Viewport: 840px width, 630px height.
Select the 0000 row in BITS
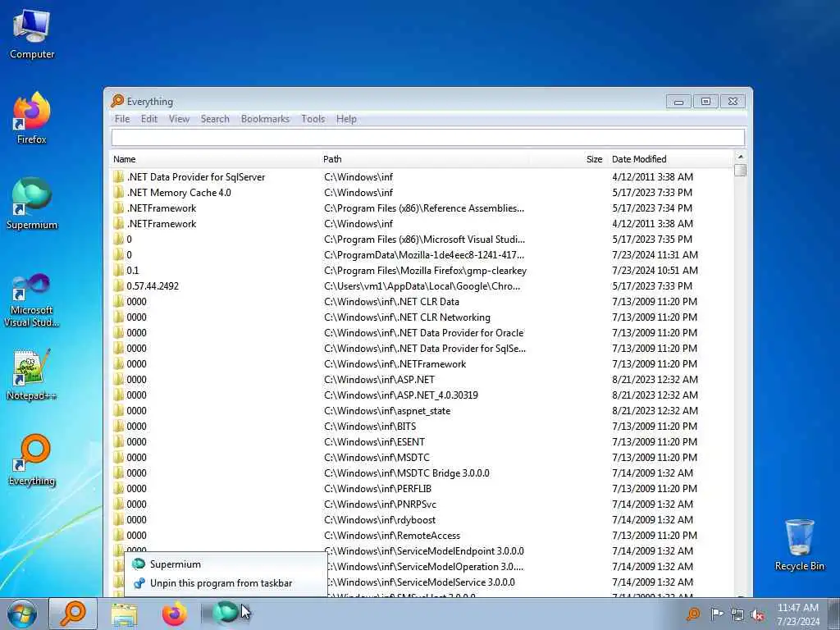coord(422,426)
